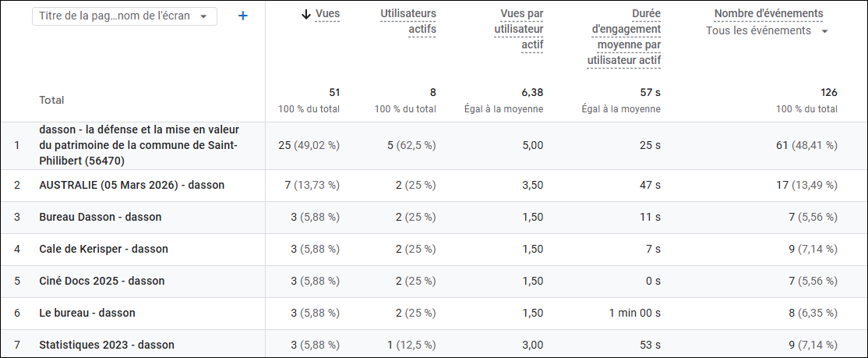Select the 'Ciné Docs 2025 - dasson' row
This screenshot has width=868, height=358.
coord(102,281)
